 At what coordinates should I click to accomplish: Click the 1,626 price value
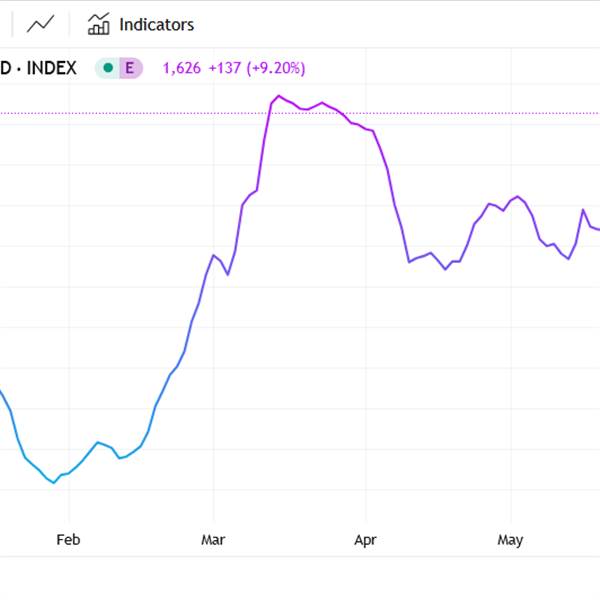point(181,68)
